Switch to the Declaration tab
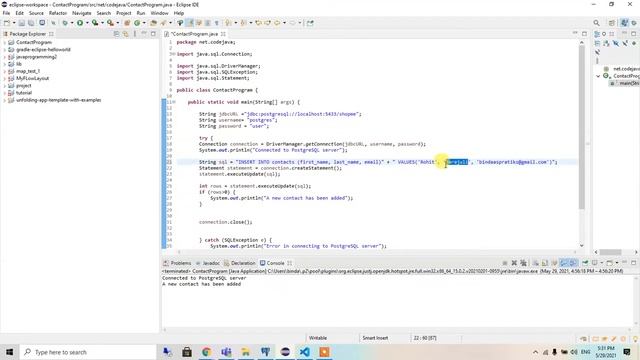Screen dimensions: 640x360 coord(240,263)
